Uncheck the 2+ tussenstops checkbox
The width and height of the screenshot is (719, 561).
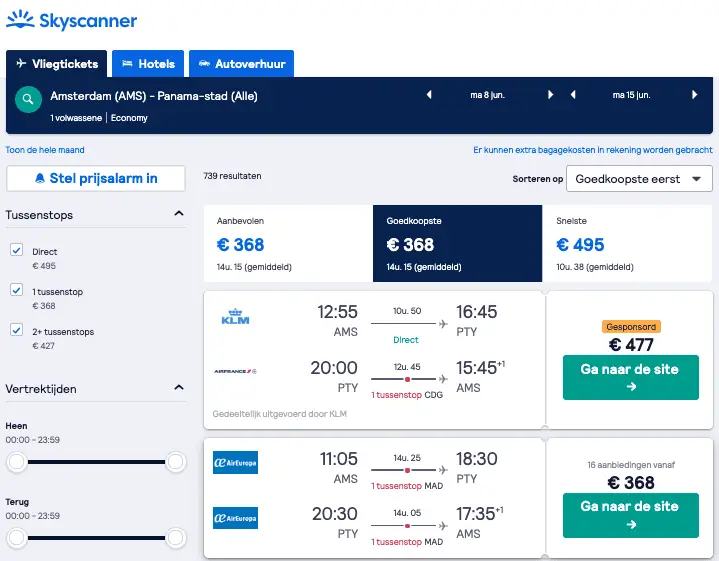tap(17, 330)
